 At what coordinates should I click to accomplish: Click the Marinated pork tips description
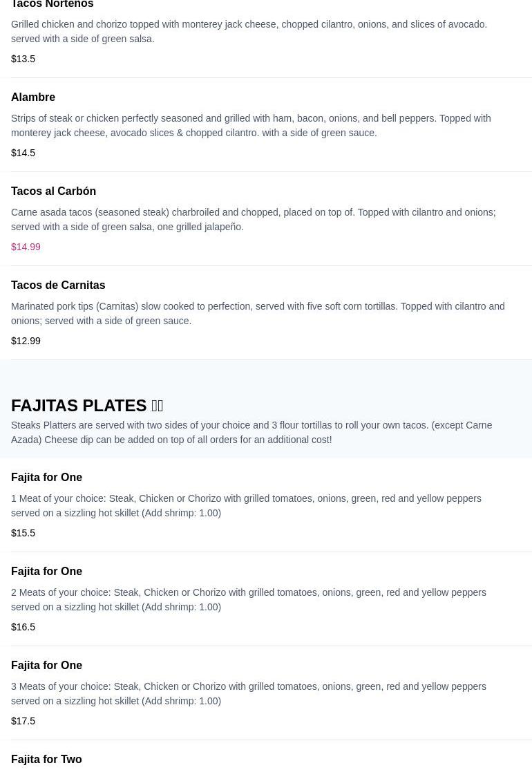pyautogui.click(x=257, y=313)
